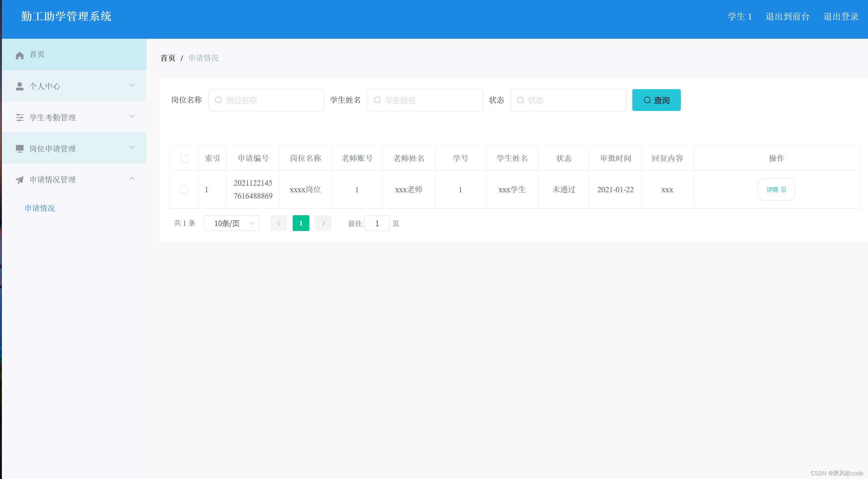Click the 退出登录 option in top bar

(841, 16)
